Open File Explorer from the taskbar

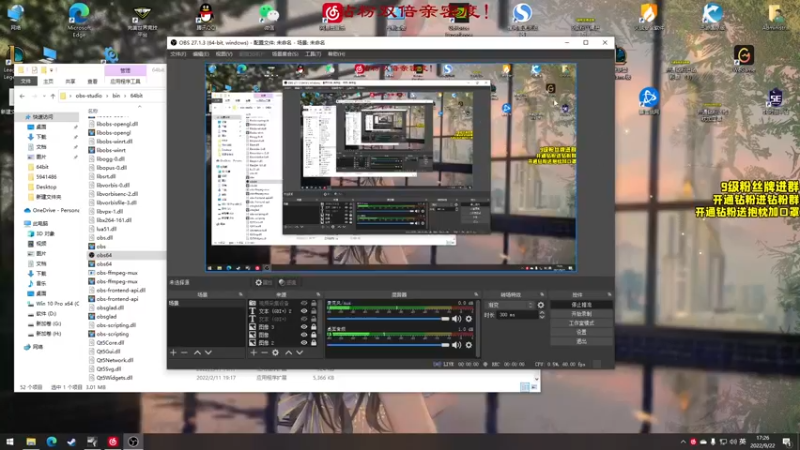pyautogui.click(x=31, y=441)
